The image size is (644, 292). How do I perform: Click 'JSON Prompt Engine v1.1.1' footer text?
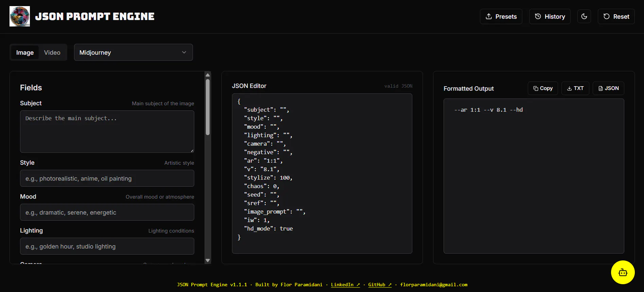212,285
